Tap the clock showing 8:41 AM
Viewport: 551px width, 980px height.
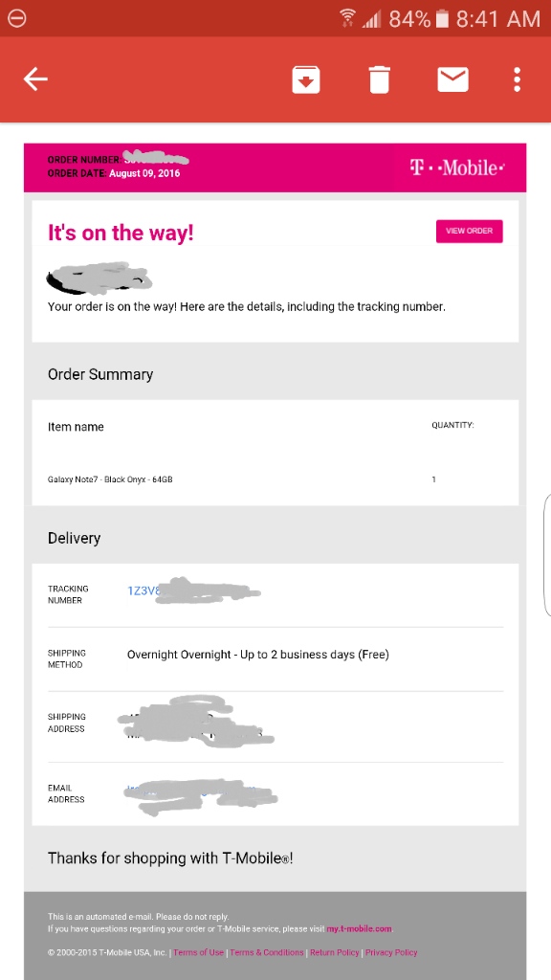pos(497,19)
